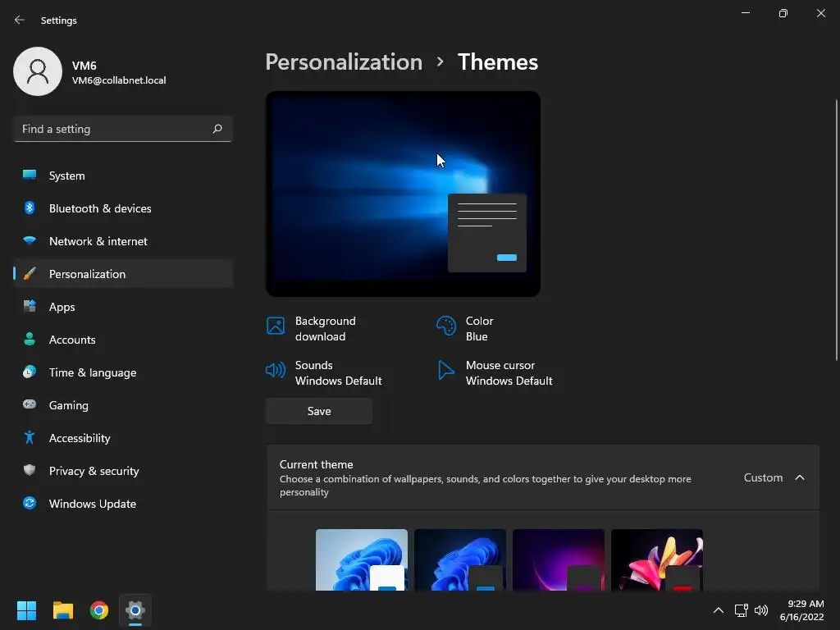Open the network status tray icon
This screenshot has width=840, height=630.
pos(741,610)
